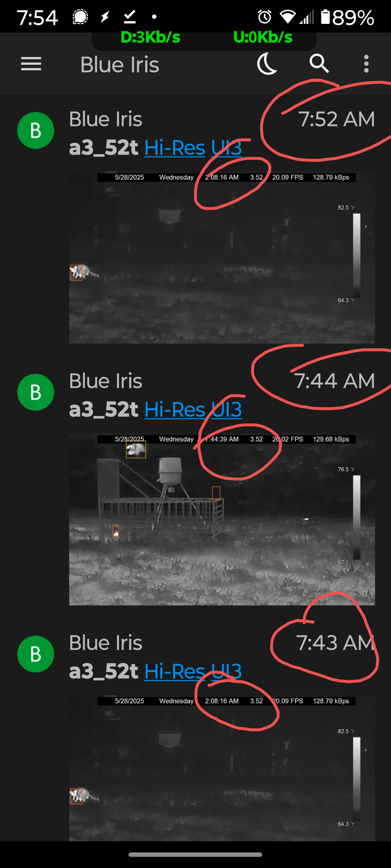Viewport: 391px width, 868px height.
Task: View the 7:44:39 AM feeder snapshot
Action: click(222, 519)
